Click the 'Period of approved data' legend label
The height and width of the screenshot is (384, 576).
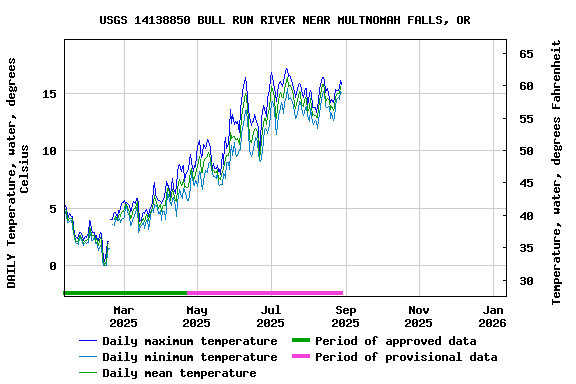396,341
